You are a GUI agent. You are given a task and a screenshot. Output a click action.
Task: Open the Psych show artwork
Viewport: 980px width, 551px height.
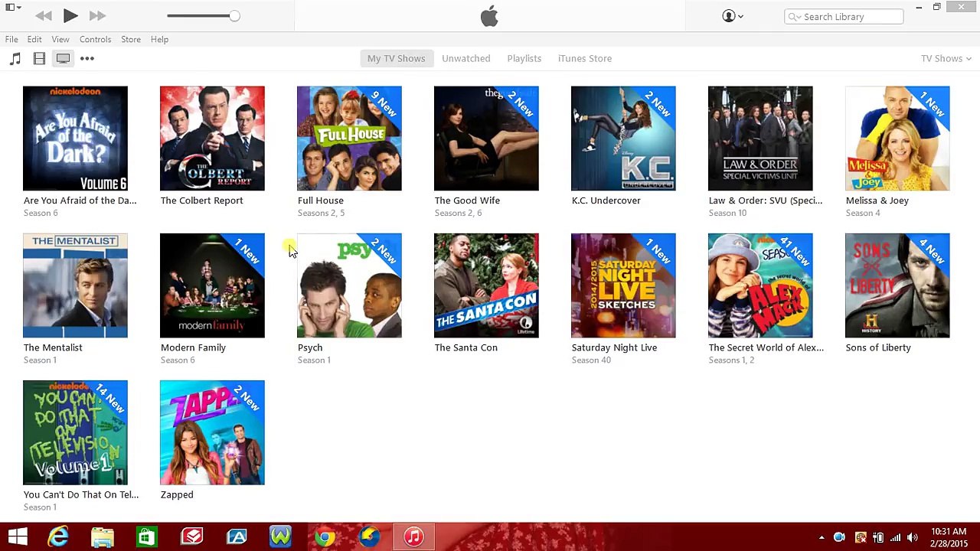pos(349,285)
